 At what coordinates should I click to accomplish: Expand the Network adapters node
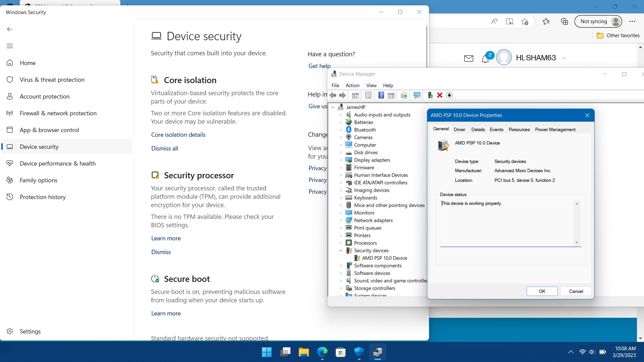pyautogui.click(x=341, y=221)
